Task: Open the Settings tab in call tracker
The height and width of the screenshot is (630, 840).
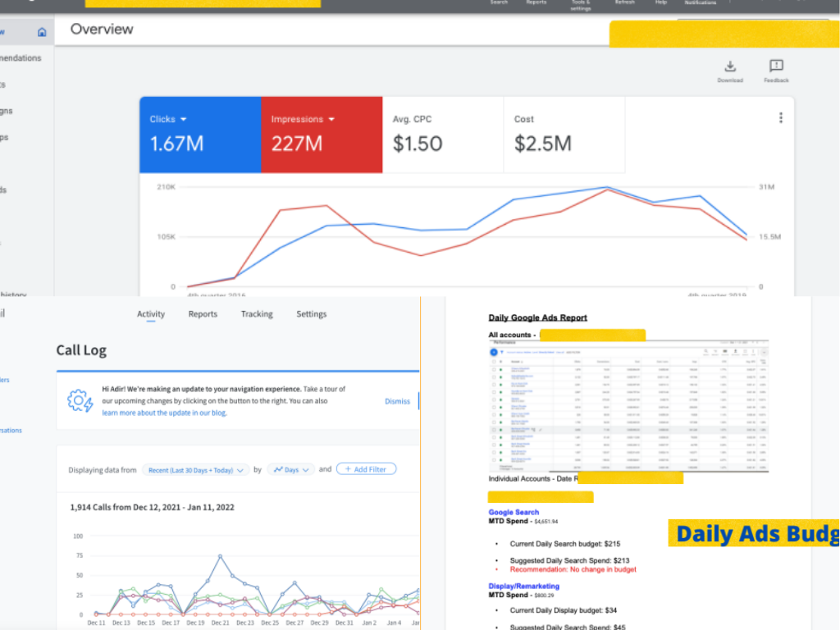Action: point(311,314)
